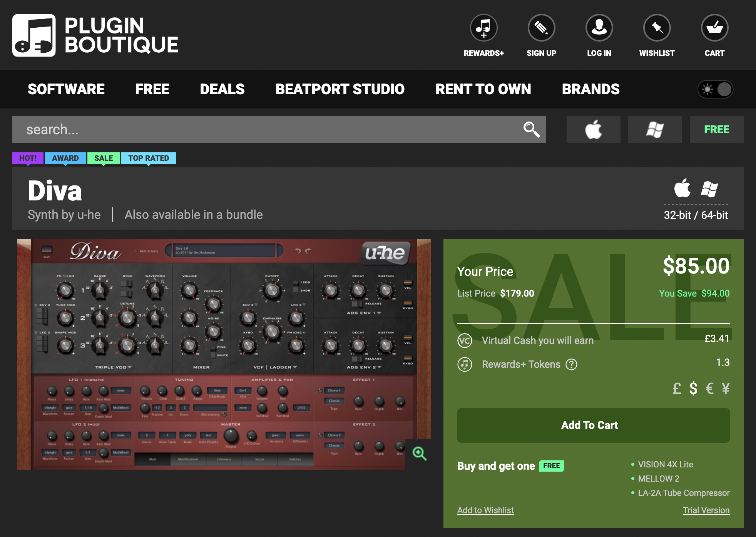The height and width of the screenshot is (537, 756).
Task: Click the LA-2A Tube Compressor free item
Action: [x=684, y=493]
